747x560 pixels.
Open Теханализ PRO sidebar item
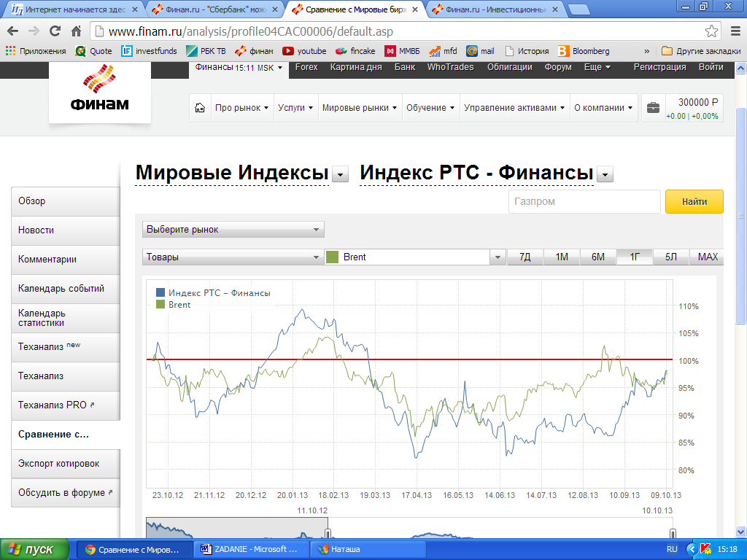coord(65,405)
